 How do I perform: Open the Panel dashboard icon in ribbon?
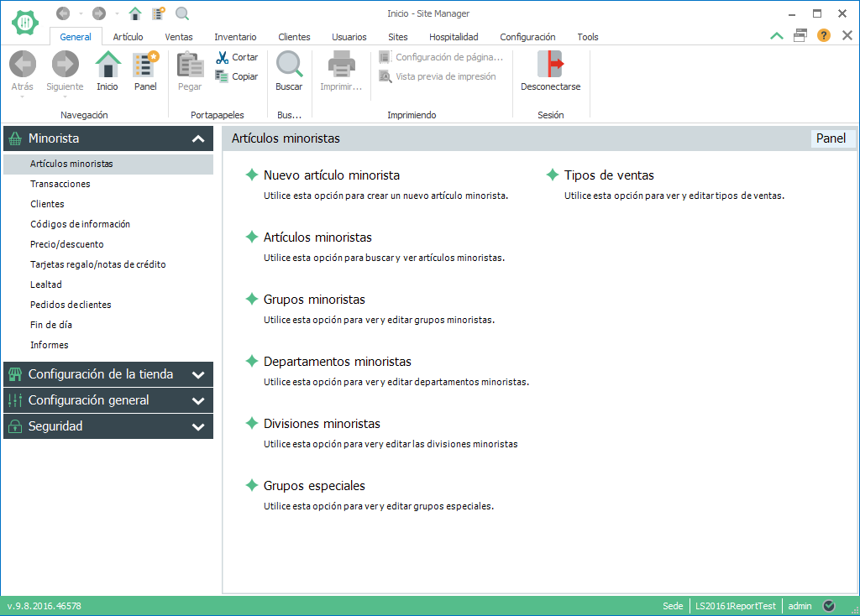[x=145, y=65]
